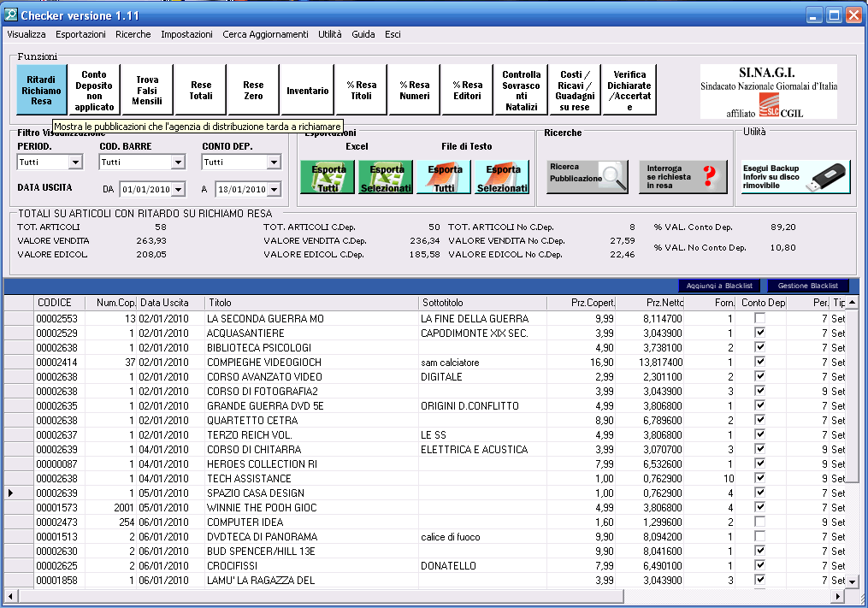Click Gestione Blacklist button
868x608 pixels.
point(807,286)
